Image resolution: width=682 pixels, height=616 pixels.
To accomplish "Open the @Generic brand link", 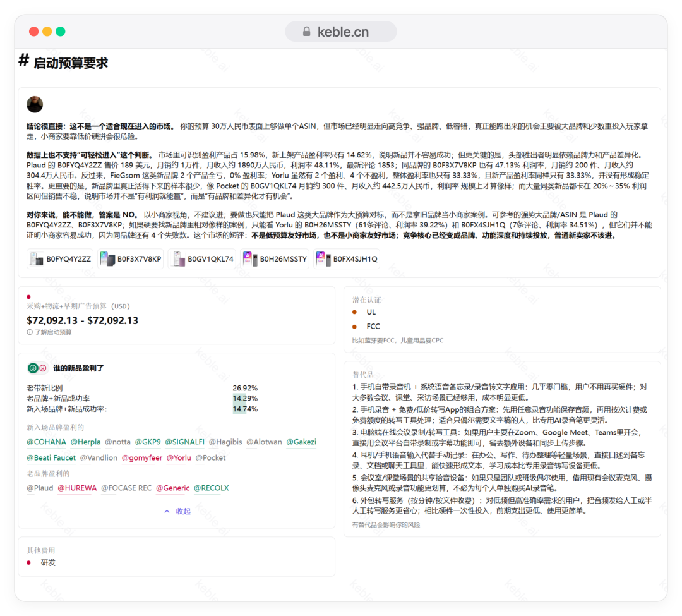I will [172, 488].
